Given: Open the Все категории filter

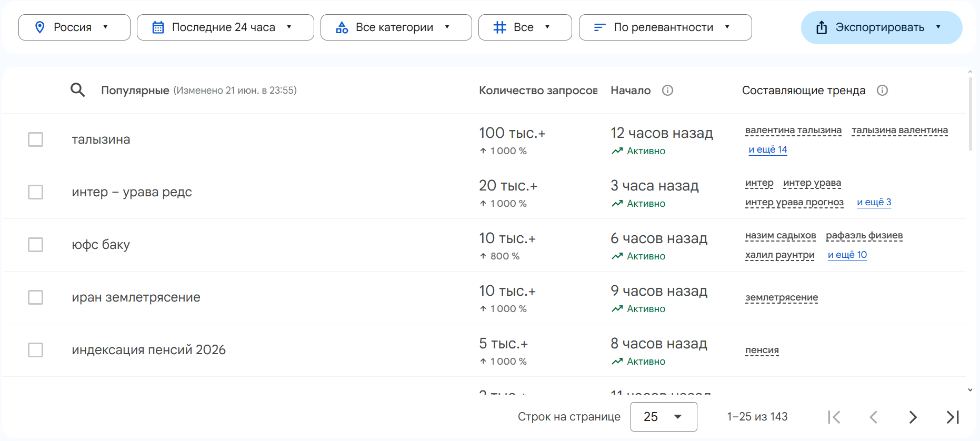Looking at the screenshot, I should point(396,27).
